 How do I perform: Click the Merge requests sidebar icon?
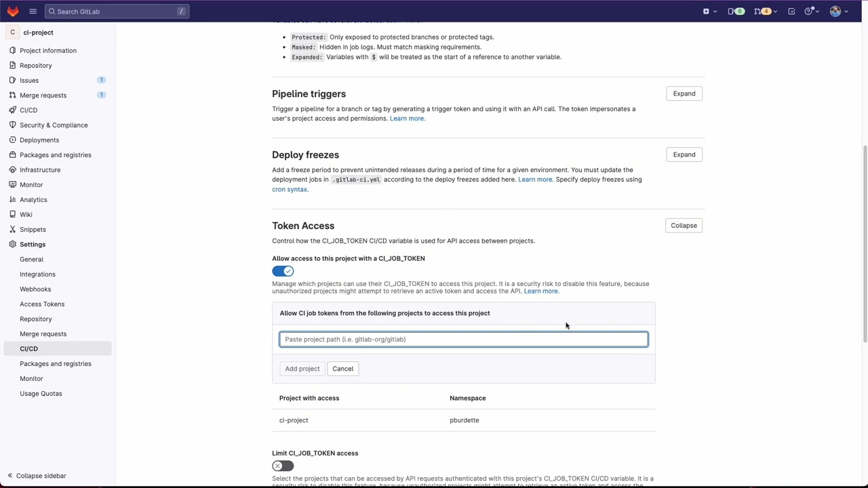[12, 95]
